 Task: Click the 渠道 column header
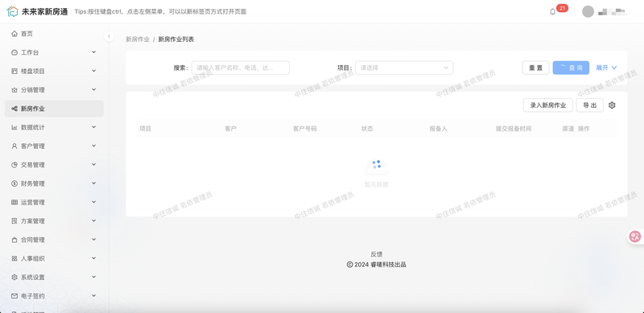pyautogui.click(x=568, y=129)
